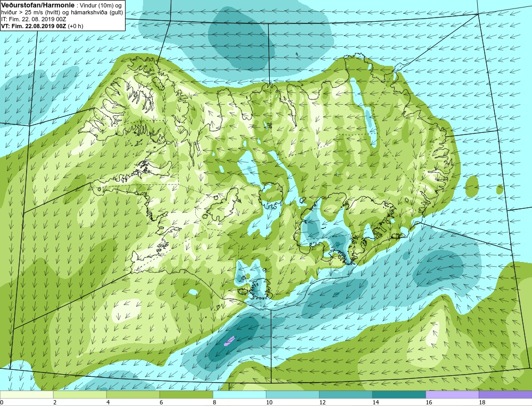The image size is (532, 406).
Task: Click the 0–2 m/s pale legend swatch
Action: [x=27, y=395]
